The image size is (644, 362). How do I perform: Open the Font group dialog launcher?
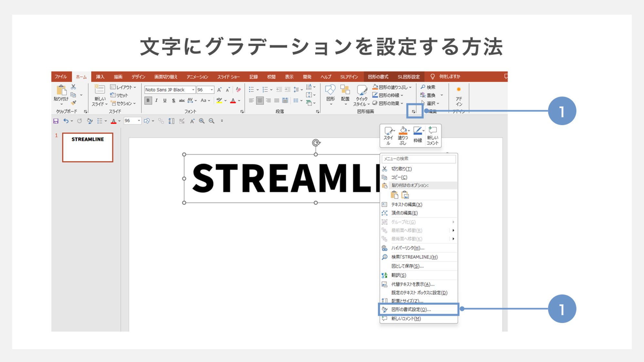click(242, 112)
